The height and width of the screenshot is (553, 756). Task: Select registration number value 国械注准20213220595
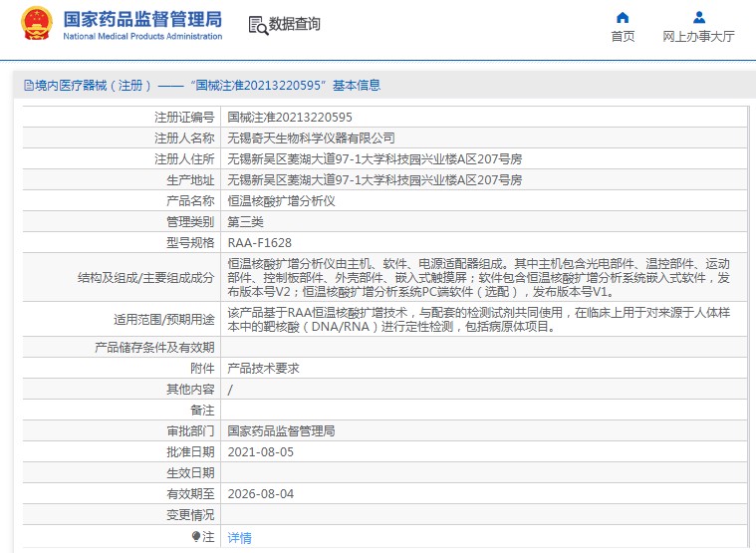290,118
